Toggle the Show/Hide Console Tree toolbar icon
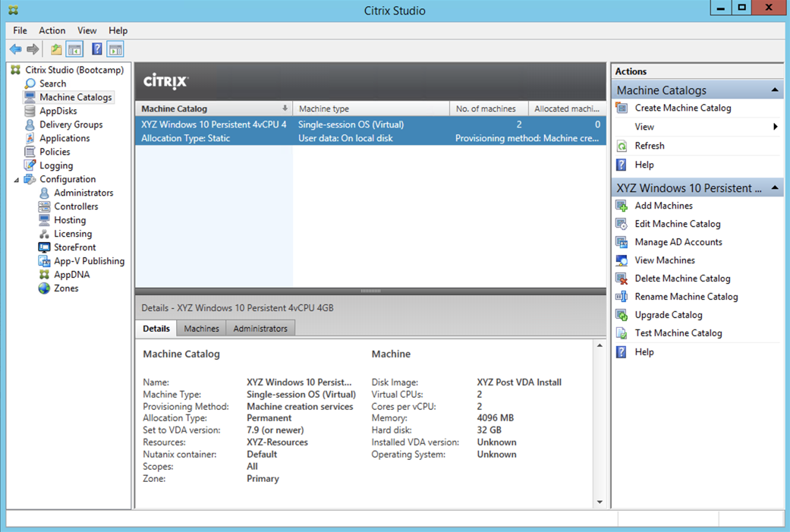790x532 pixels. pos(74,49)
